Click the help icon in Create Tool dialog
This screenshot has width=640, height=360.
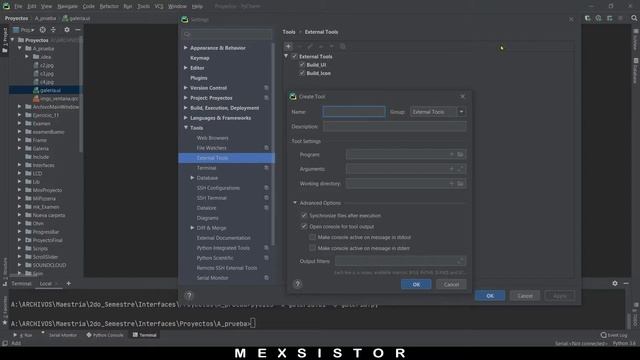coord(298,284)
